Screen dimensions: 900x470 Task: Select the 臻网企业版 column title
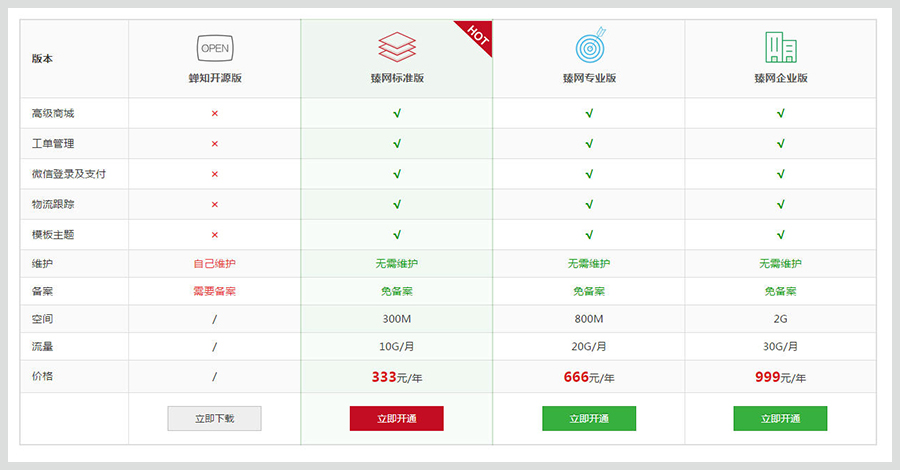coord(781,78)
